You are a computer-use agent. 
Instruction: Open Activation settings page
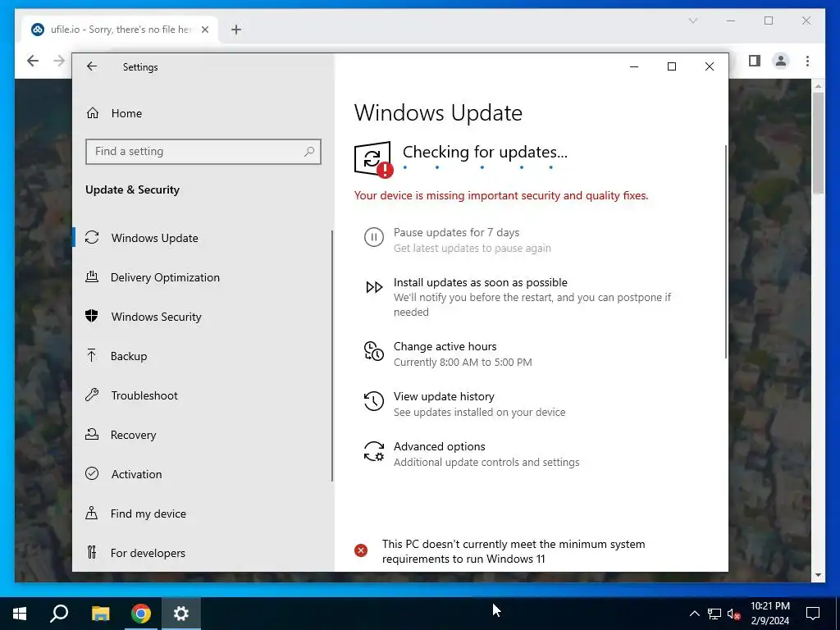[x=203, y=474]
